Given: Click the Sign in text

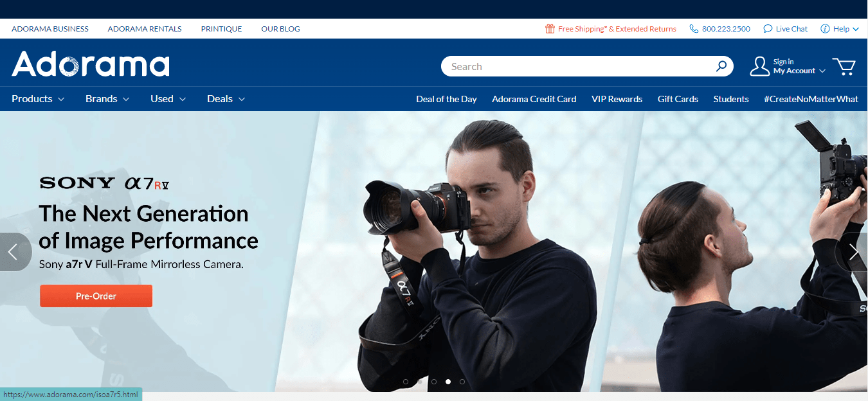Looking at the screenshot, I should (783, 62).
